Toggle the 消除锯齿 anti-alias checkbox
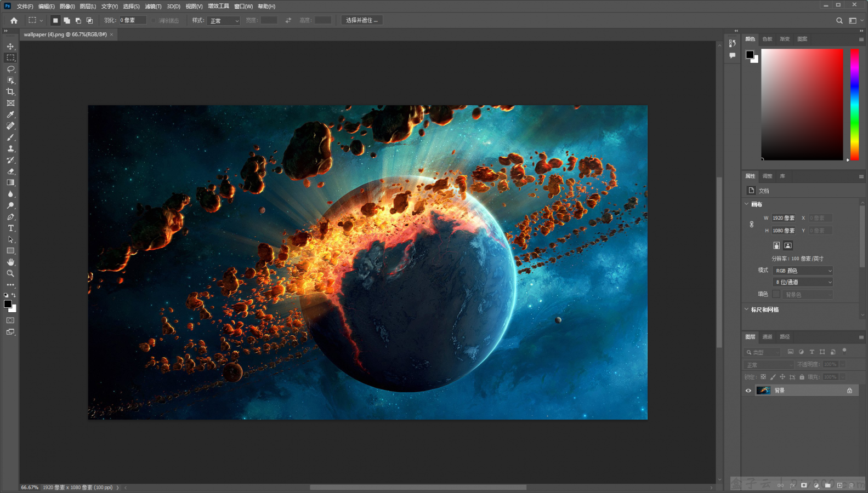 [154, 20]
